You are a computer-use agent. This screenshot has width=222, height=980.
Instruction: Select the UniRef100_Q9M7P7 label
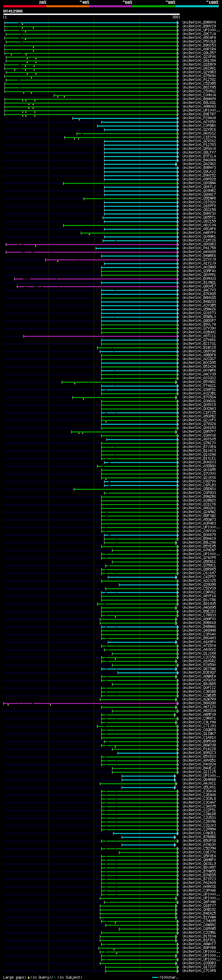[x=199, y=432]
